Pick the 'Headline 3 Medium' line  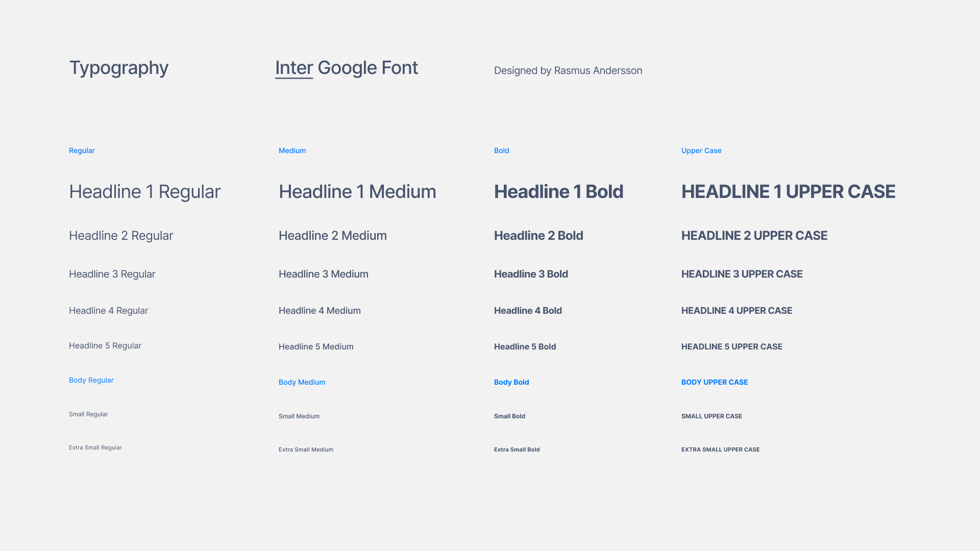tap(324, 274)
